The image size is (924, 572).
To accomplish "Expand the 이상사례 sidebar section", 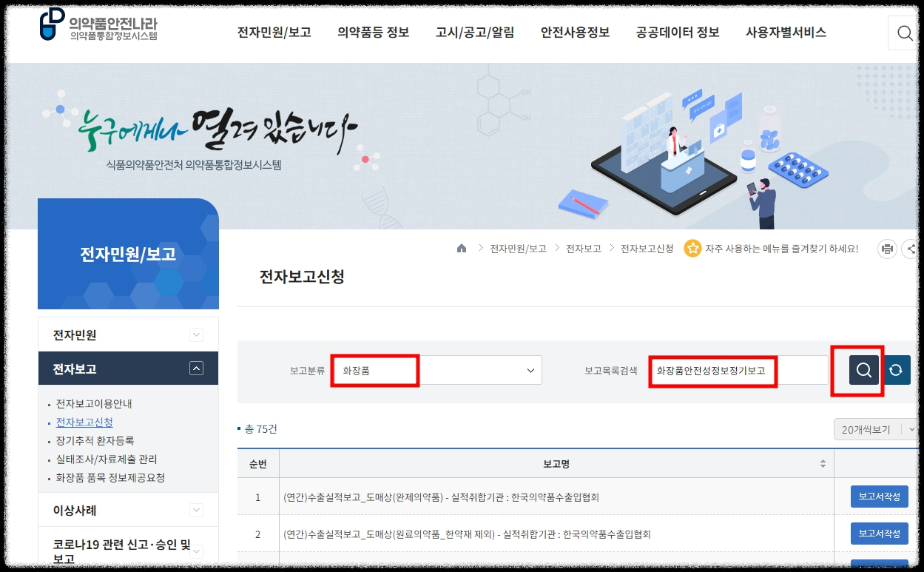I will (195, 509).
